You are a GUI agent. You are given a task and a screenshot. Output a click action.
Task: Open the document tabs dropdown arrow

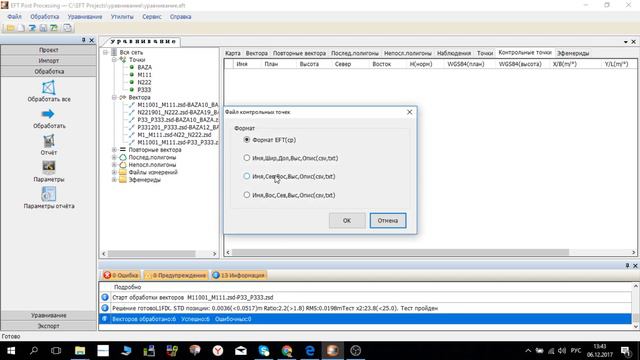pyautogui.click(x=626, y=42)
